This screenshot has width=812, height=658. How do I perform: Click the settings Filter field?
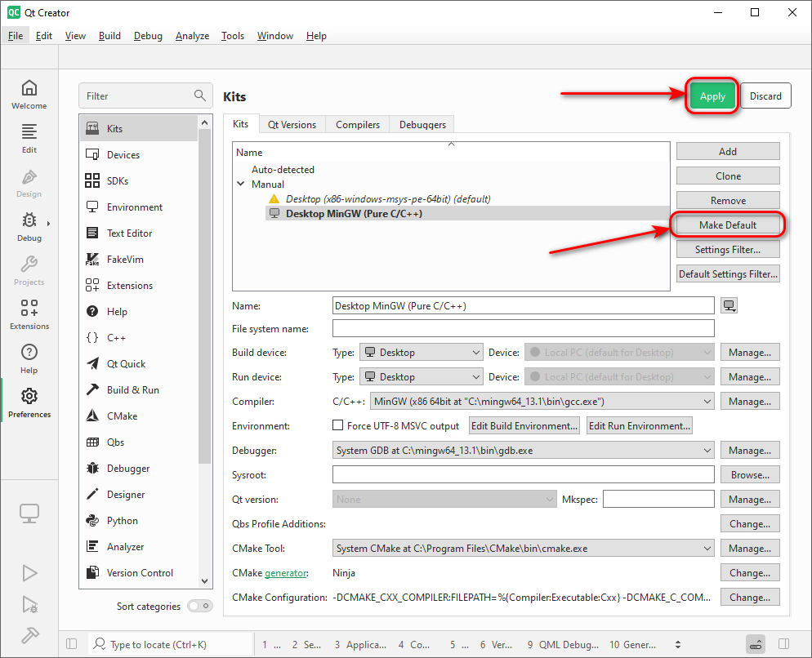tap(145, 96)
